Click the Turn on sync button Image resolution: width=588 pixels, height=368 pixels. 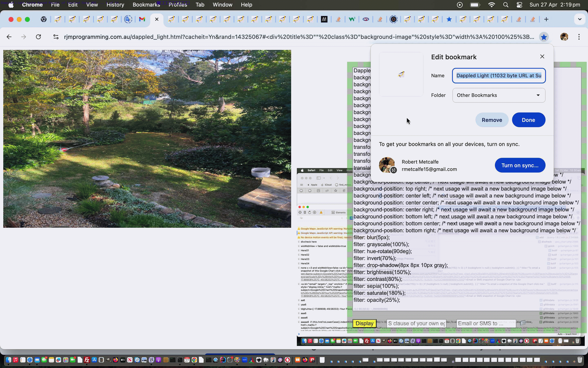pos(520,165)
